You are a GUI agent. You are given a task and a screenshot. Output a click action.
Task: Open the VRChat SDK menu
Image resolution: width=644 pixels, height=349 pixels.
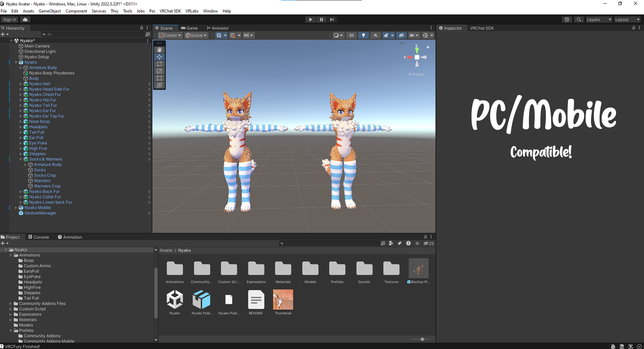pos(170,11)
